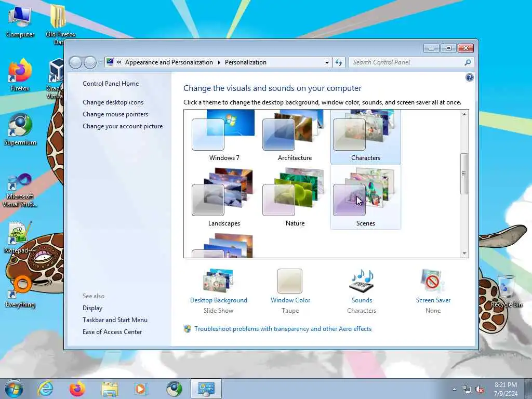
Task: Click the Personalization breadcrumb
Action: [x=245, y=62]
